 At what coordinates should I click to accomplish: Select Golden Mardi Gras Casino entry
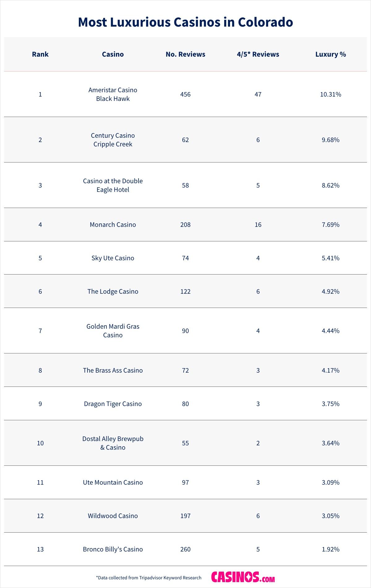(x=113, y=331)
